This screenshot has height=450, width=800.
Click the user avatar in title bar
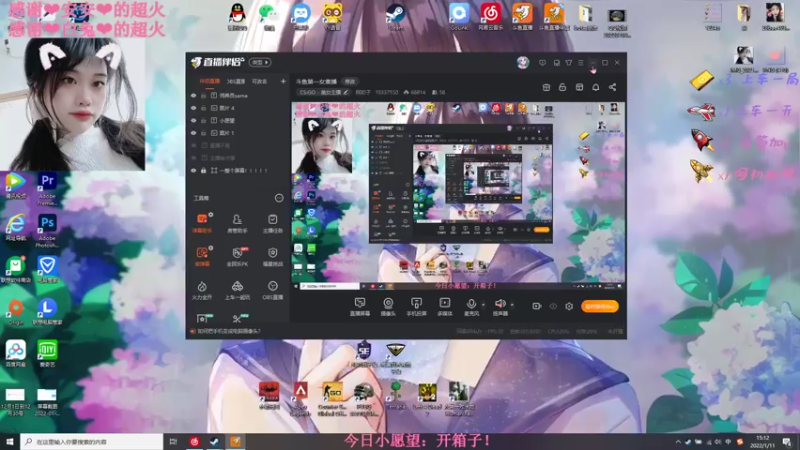coord(522,62)
